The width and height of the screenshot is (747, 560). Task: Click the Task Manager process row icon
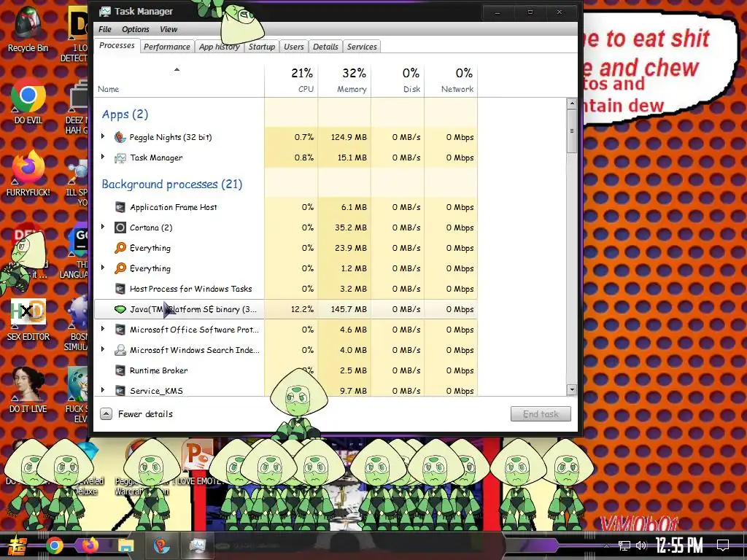click(120, 157)
